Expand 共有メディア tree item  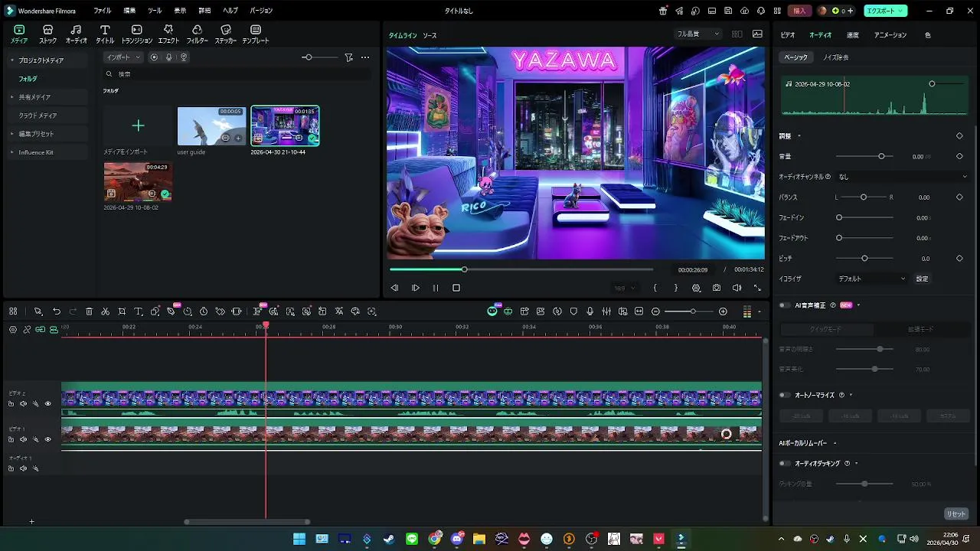coord(11,97)
